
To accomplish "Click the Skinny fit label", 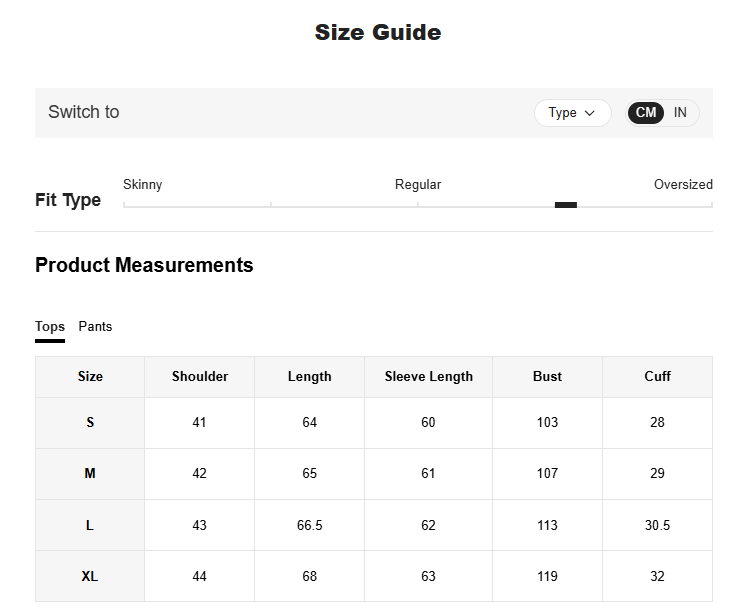I will point(143,185).
